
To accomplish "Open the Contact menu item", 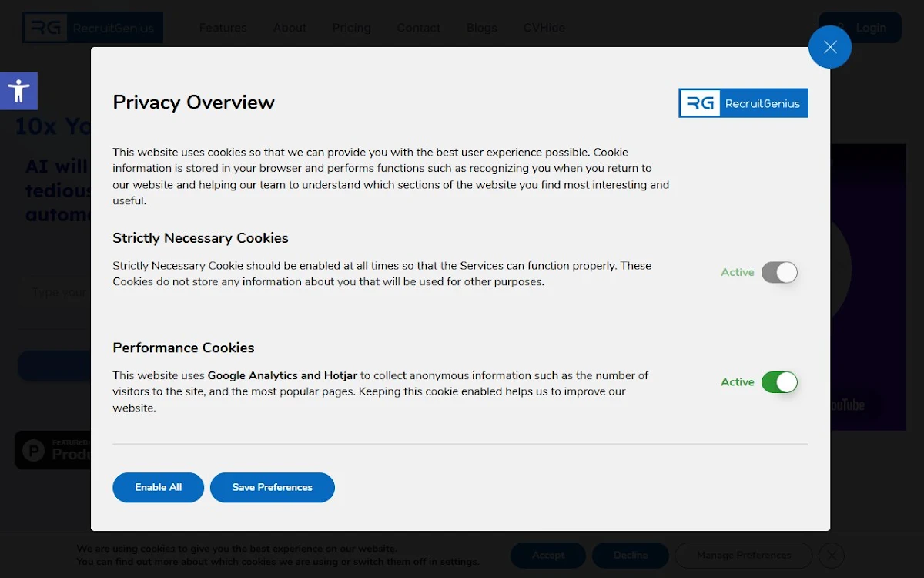I will coord(419,28).
